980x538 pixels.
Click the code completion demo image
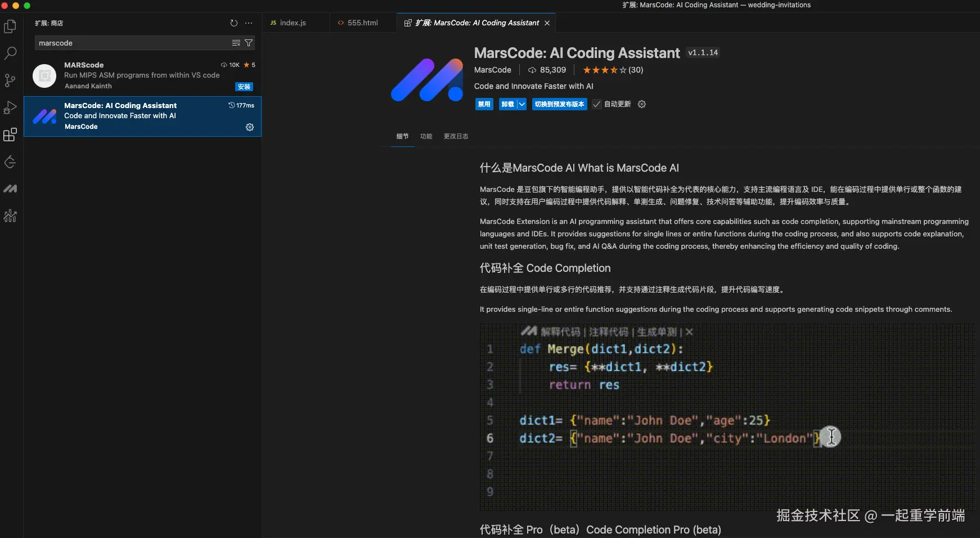(x=727, y=417)
